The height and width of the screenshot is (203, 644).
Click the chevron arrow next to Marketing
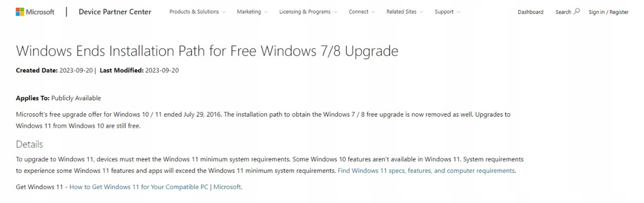pos(266,12)
